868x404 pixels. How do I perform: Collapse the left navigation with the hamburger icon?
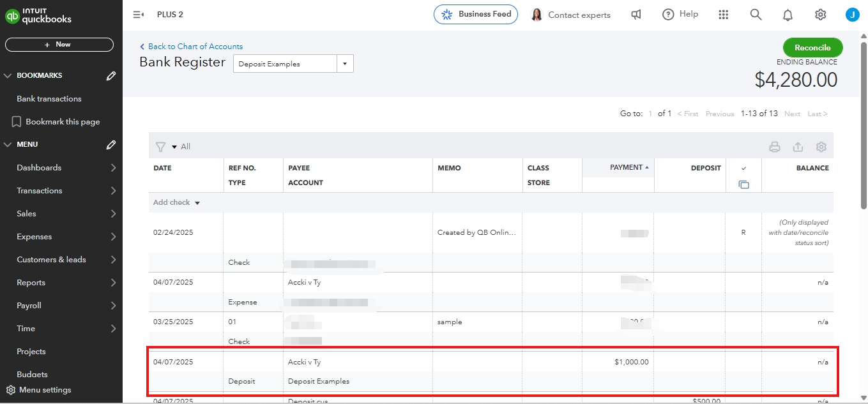point(138,15)
